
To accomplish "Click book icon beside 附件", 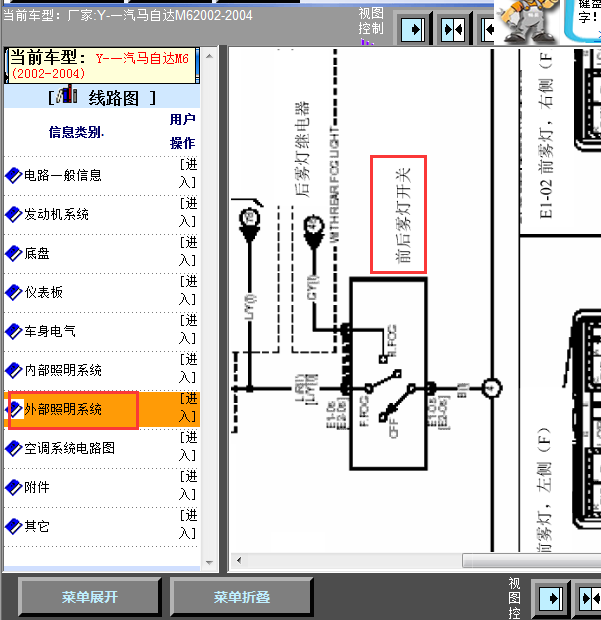I will pos(13,487).
